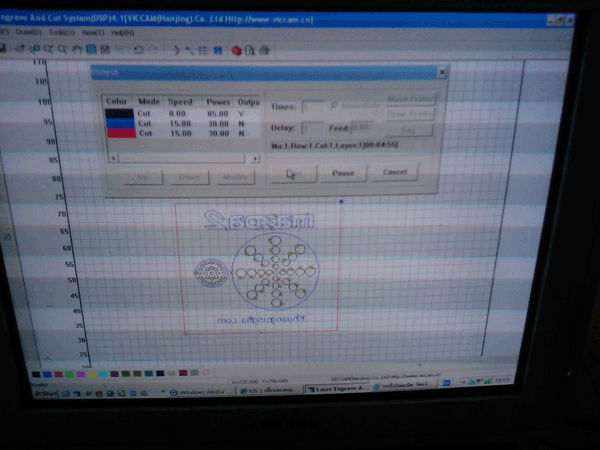Open the Draw(D) menu

pos(28,33)
